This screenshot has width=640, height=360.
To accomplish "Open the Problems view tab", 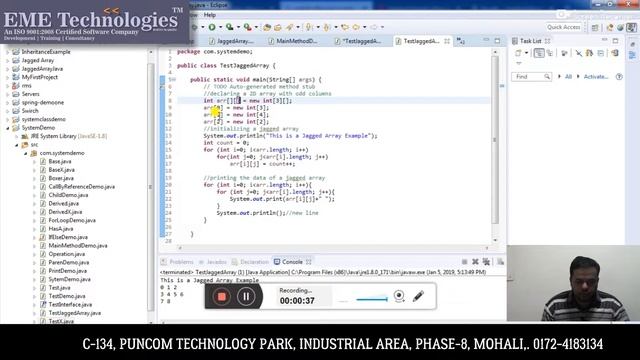I will 177,262.
